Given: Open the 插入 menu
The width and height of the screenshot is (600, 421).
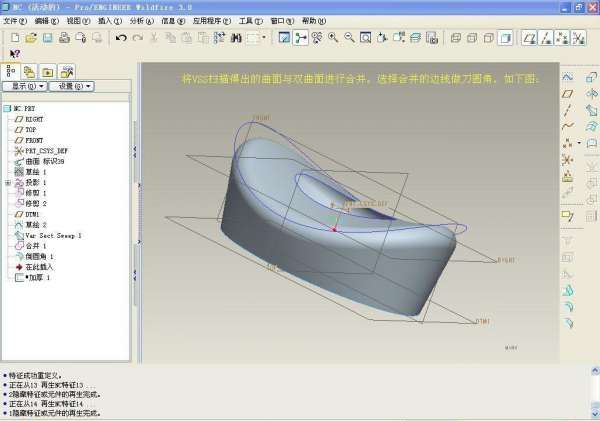Looking at the screenshot, I should (110, 21).
